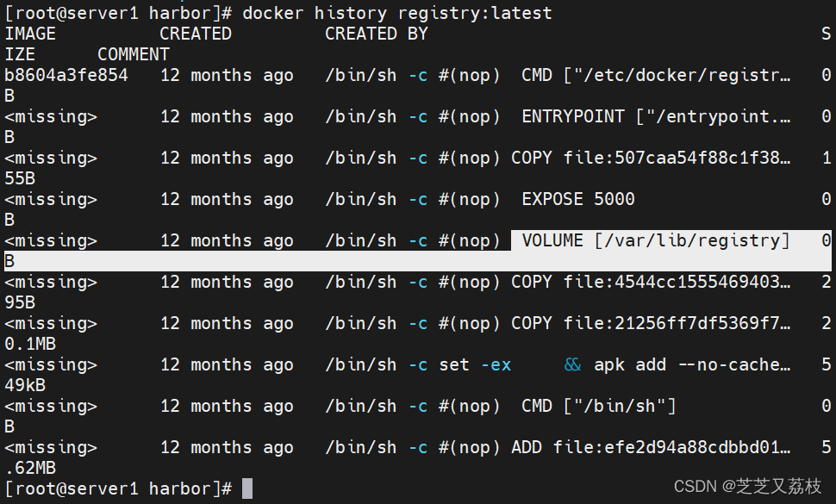The width and height of the screenshot is (836, 504).
Task: Click the CMD ["/etc/docker/registr… entry
Action: (x=656, y=75)
